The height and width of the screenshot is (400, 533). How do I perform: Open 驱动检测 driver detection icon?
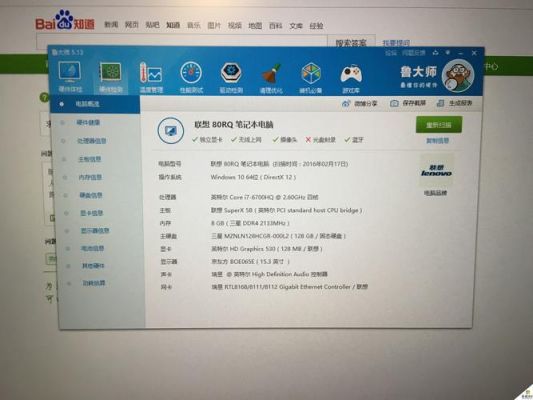(x=231, y=78)
